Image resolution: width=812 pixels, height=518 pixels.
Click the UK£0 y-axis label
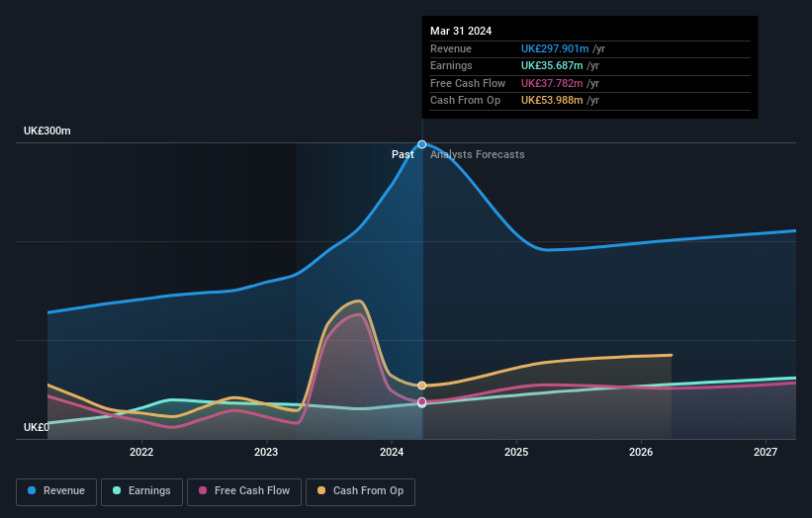coord(37,427)
